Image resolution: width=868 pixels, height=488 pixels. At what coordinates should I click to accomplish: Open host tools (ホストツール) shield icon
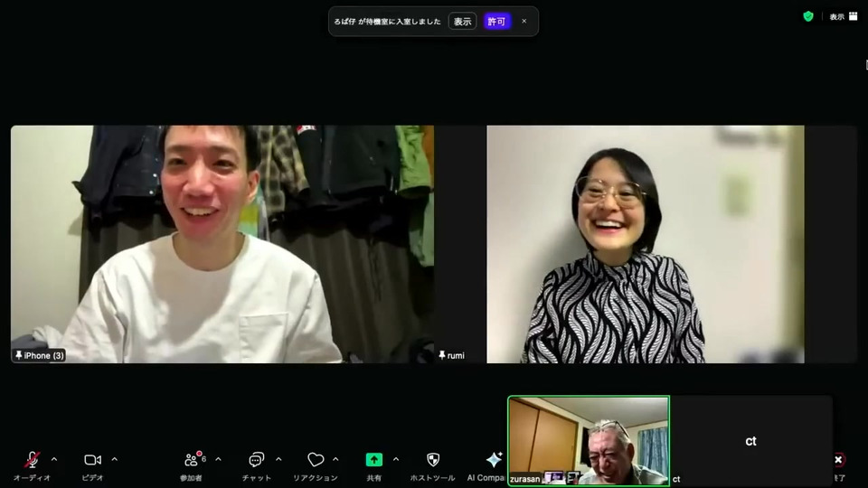pos(433,460)
